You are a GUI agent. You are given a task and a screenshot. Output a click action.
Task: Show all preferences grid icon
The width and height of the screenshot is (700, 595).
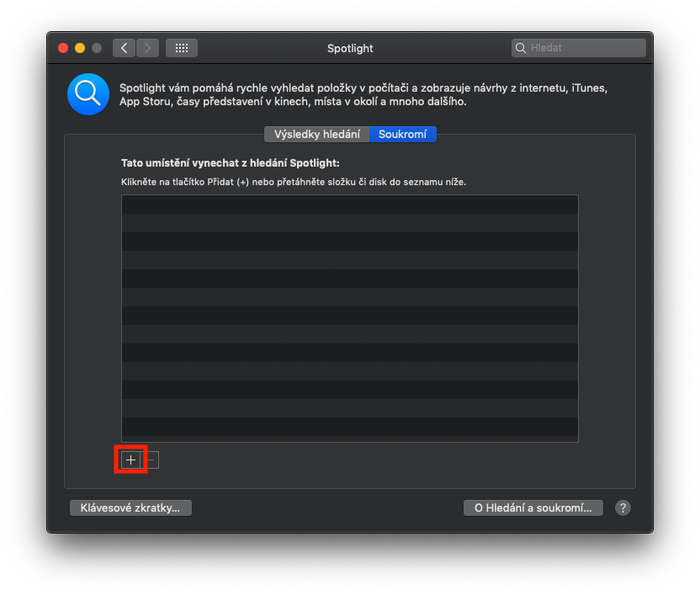point(182,48)
